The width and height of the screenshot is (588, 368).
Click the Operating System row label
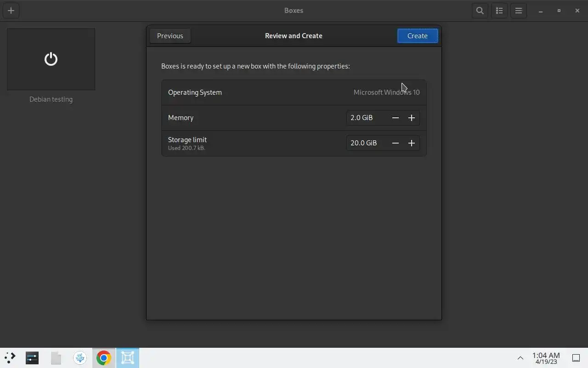[195, 92]
